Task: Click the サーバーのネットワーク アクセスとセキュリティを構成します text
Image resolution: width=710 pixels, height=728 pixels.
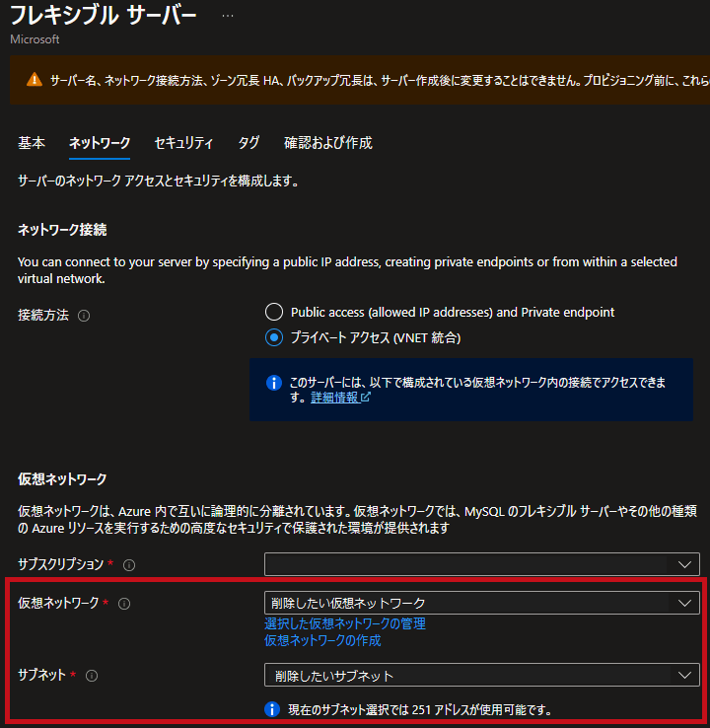Action: pyautogui.click(x=158, y=181)
